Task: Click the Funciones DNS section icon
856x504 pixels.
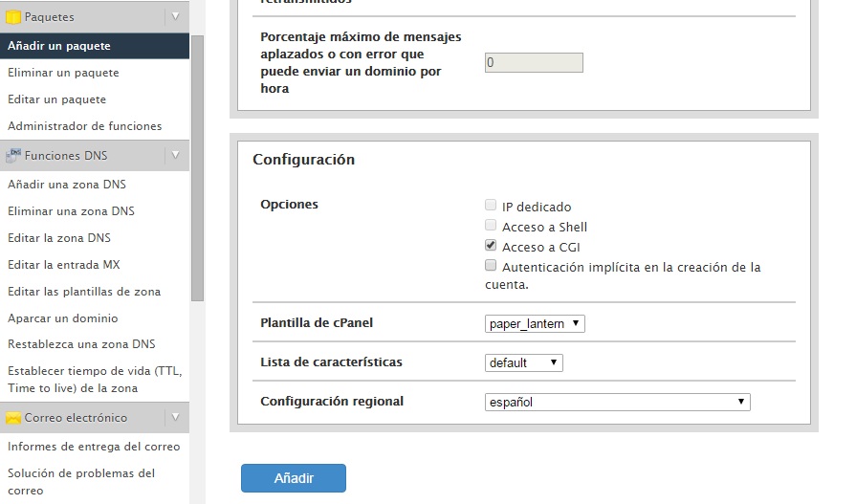Action: [13, 156]
